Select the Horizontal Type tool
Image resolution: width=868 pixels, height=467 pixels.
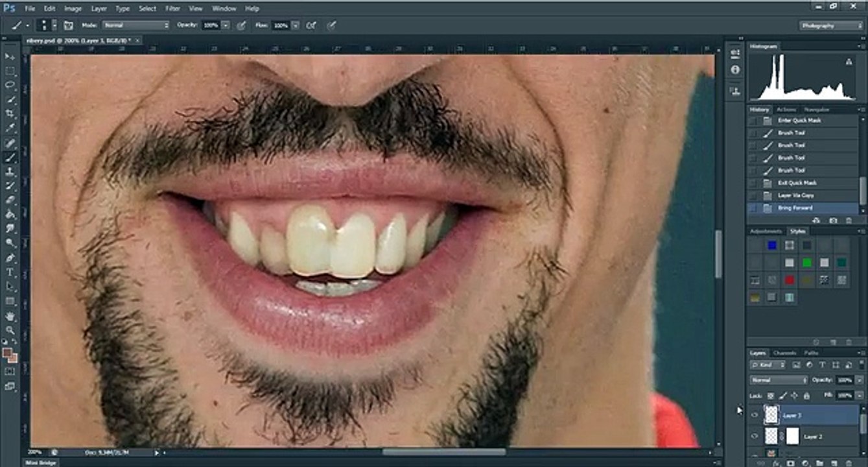10,272
